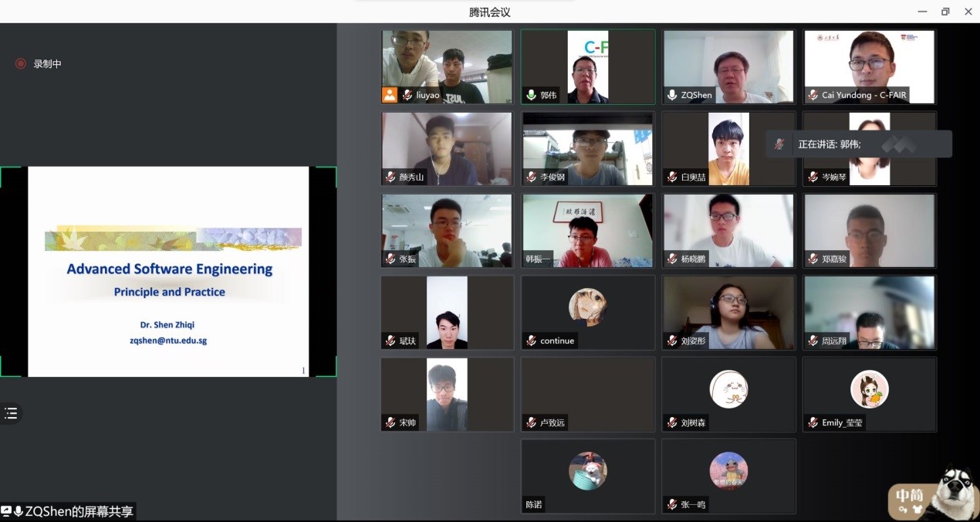Click the green microphone icon on 郭伟's tile
This screenshot has height=522, width=980.
tap(531, 95)
